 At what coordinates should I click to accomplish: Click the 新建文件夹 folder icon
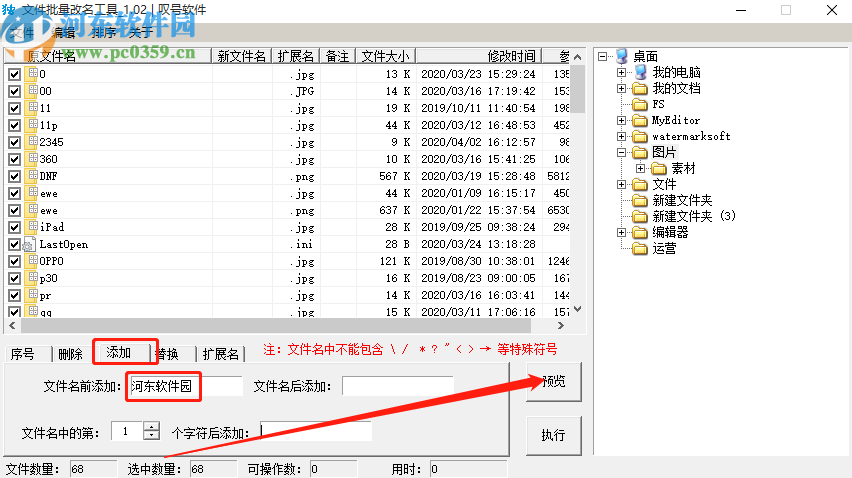pos(640,200)
